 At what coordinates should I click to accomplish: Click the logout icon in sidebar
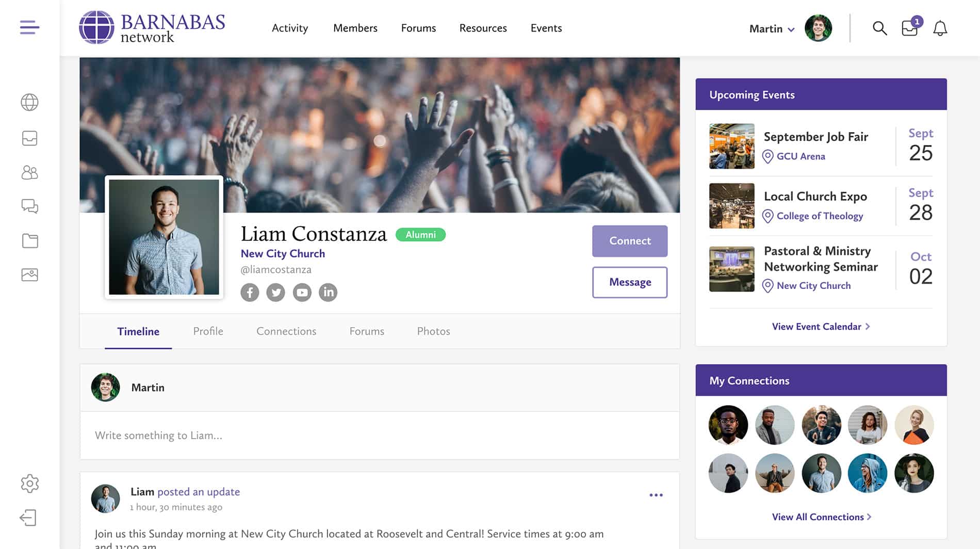click(x=28, y=518)
